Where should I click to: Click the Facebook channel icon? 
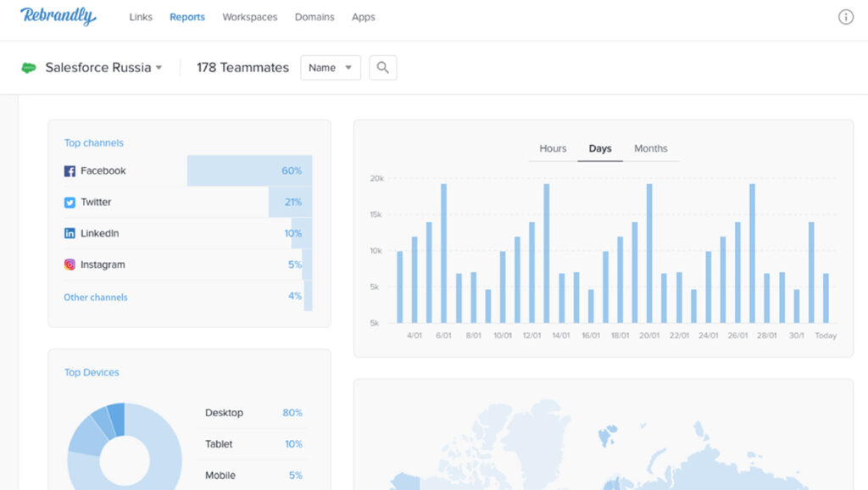70,171
